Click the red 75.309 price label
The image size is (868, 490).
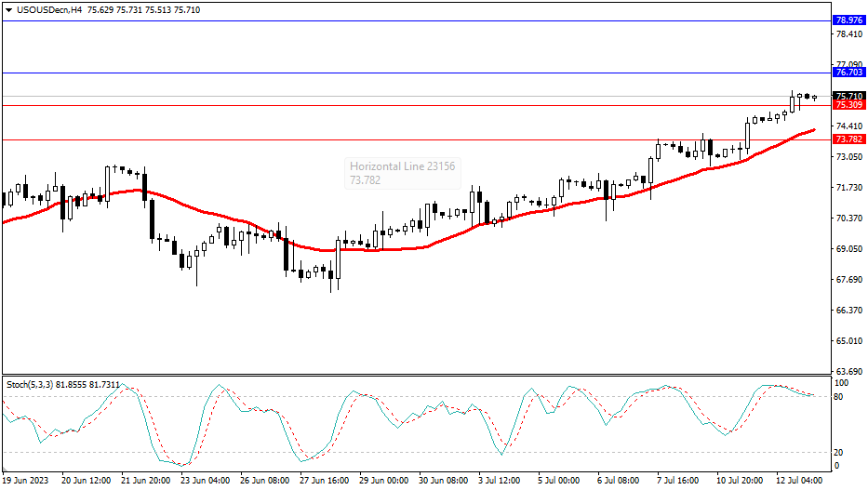848,105
